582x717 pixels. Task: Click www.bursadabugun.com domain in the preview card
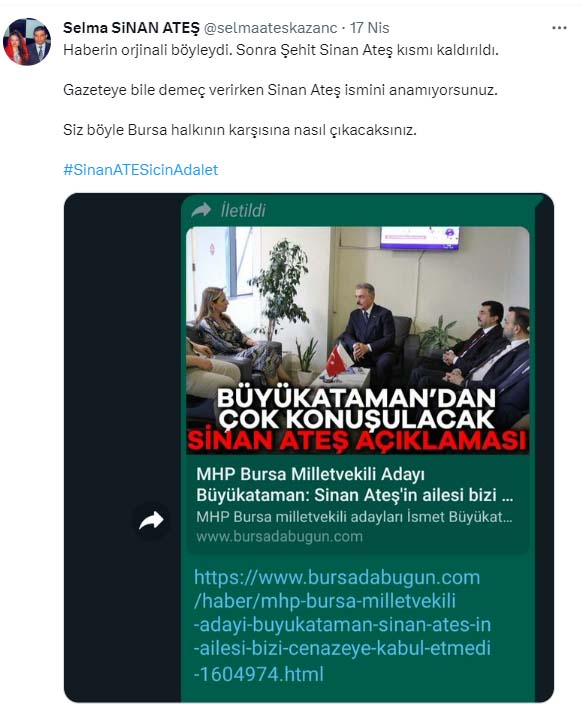pos(279,536)
